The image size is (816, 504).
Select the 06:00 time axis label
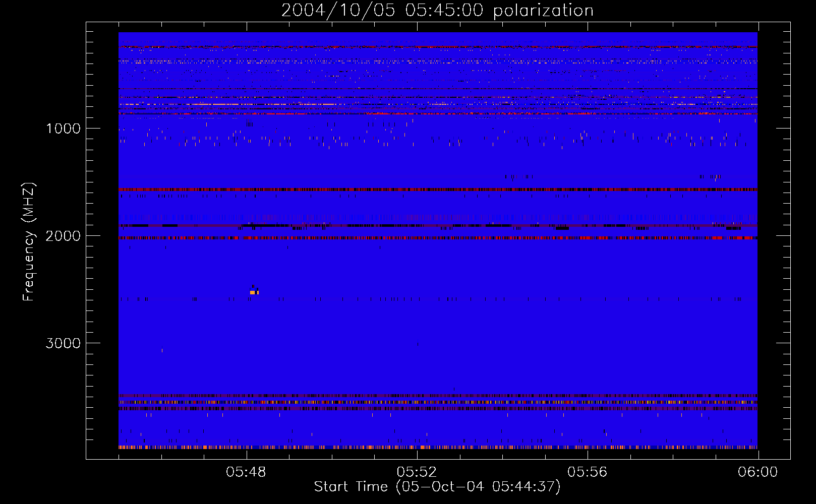757,472
